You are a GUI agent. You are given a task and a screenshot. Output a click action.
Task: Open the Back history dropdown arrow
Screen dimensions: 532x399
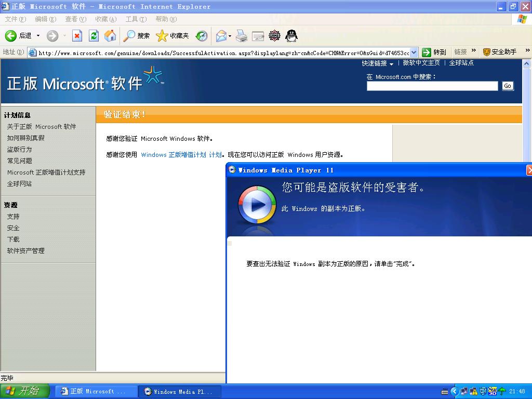tap(38, 36)
